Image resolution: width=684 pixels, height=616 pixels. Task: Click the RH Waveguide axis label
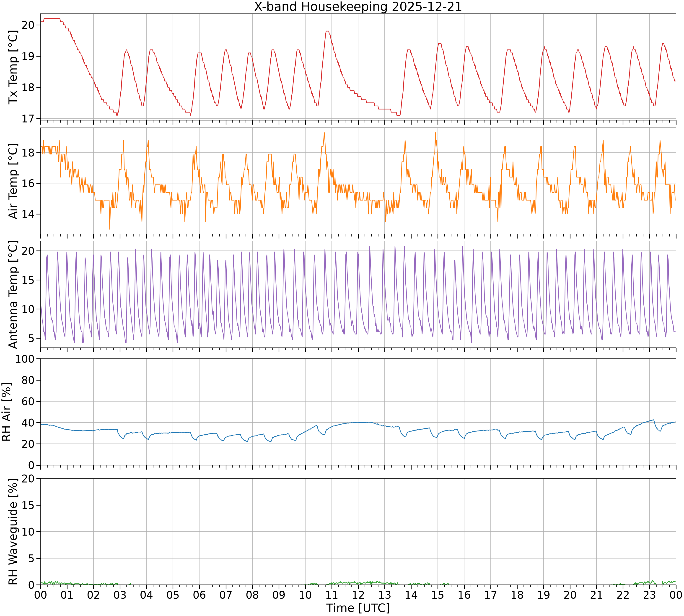coord(13,532)
